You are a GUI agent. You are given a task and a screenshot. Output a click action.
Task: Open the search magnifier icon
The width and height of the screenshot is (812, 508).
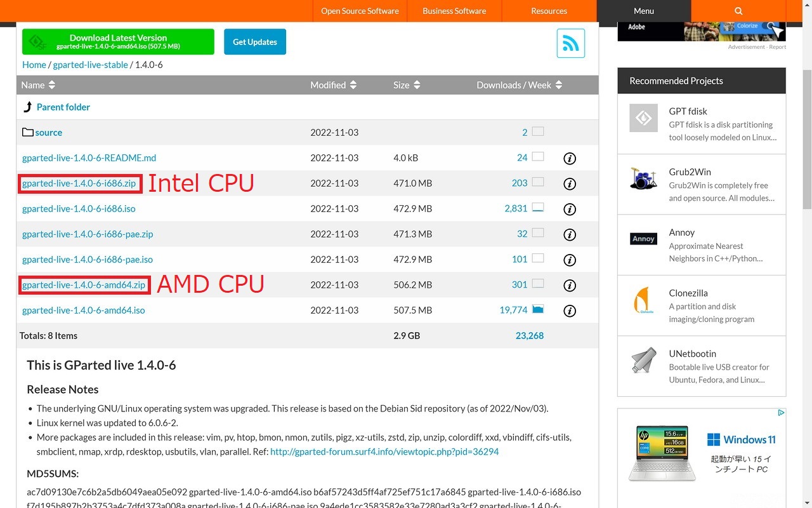click(x=738, y=11)
